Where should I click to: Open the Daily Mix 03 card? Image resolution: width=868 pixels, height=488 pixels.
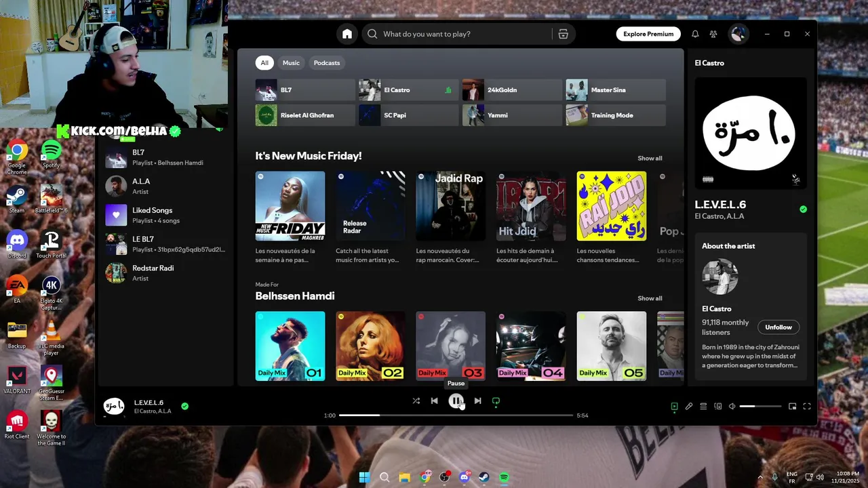(450, 346)
